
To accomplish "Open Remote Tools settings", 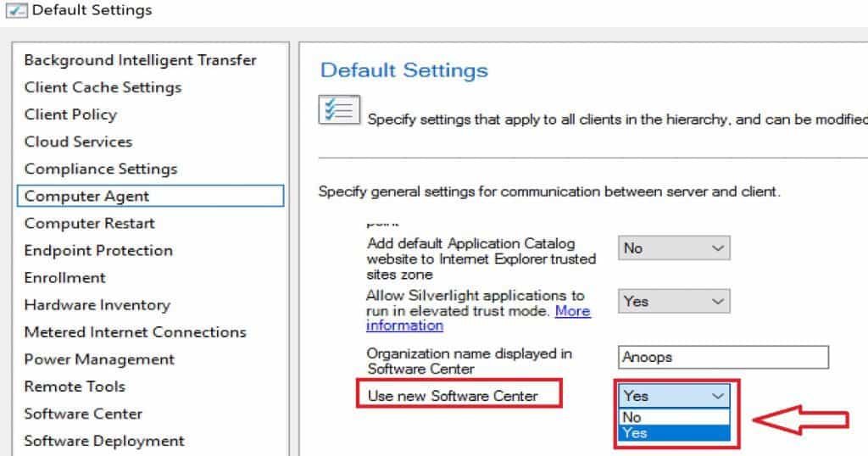I will (75, 386).
